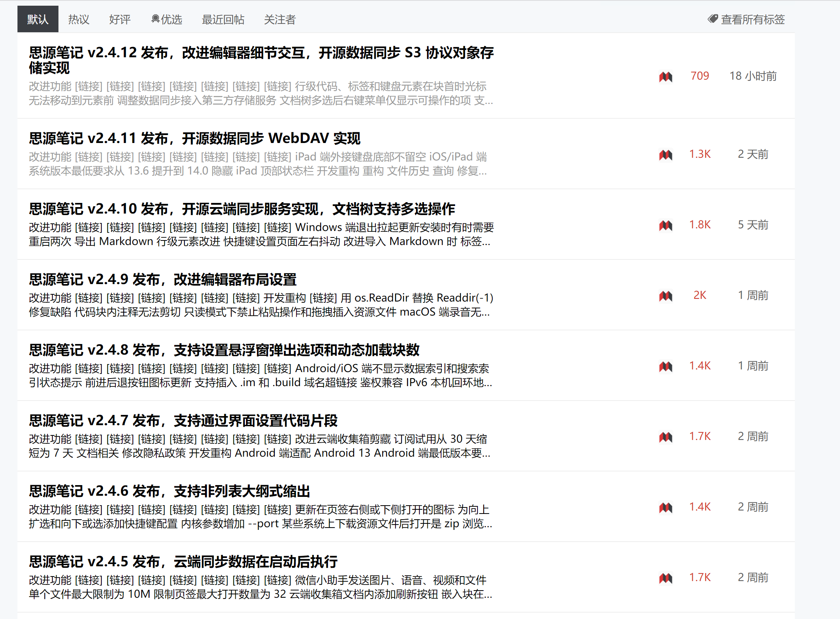The height and width of the screenshot is (619, 840).
Task: Click the 1.4K count on v2.4.8 post
Action: click(700, 366)
